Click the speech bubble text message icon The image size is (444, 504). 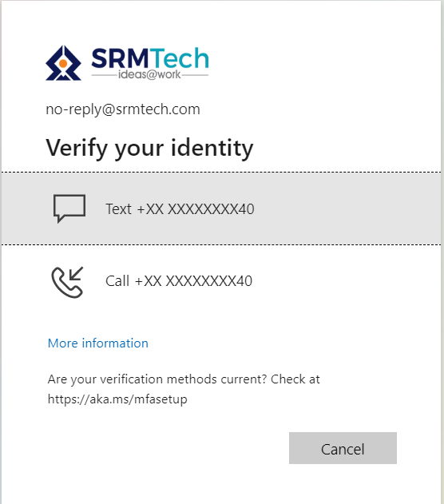tap(69, 208)
